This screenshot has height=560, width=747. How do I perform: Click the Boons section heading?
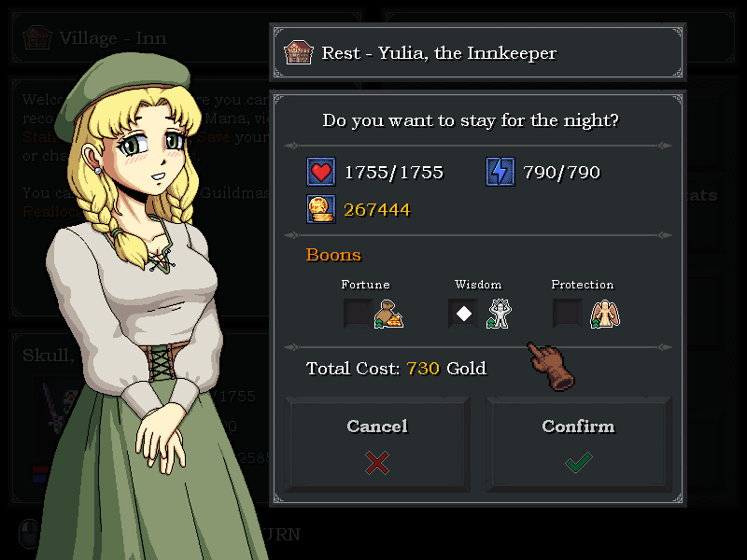(333, 255)
